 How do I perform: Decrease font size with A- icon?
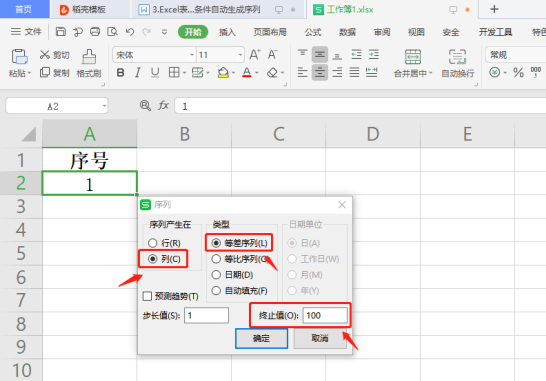pos(272,55)
